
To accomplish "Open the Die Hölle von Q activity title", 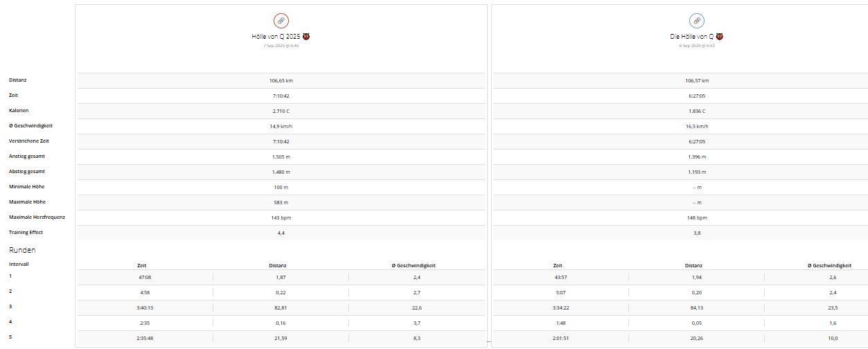I will [692, 36].
